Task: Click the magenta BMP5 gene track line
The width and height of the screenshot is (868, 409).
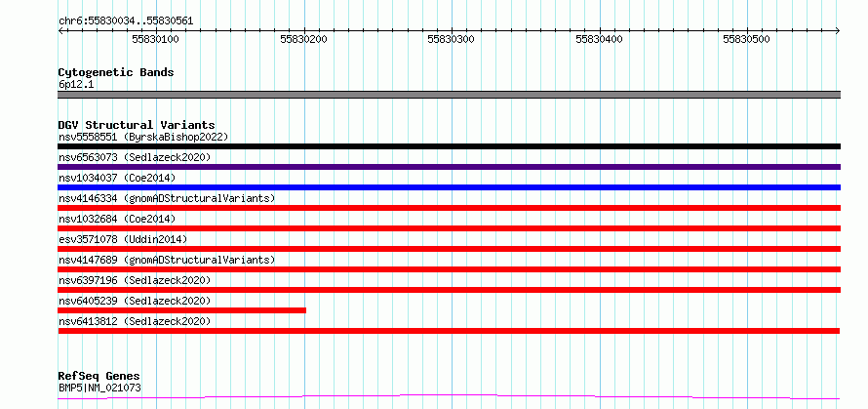Action: click(x=449, y=396)
